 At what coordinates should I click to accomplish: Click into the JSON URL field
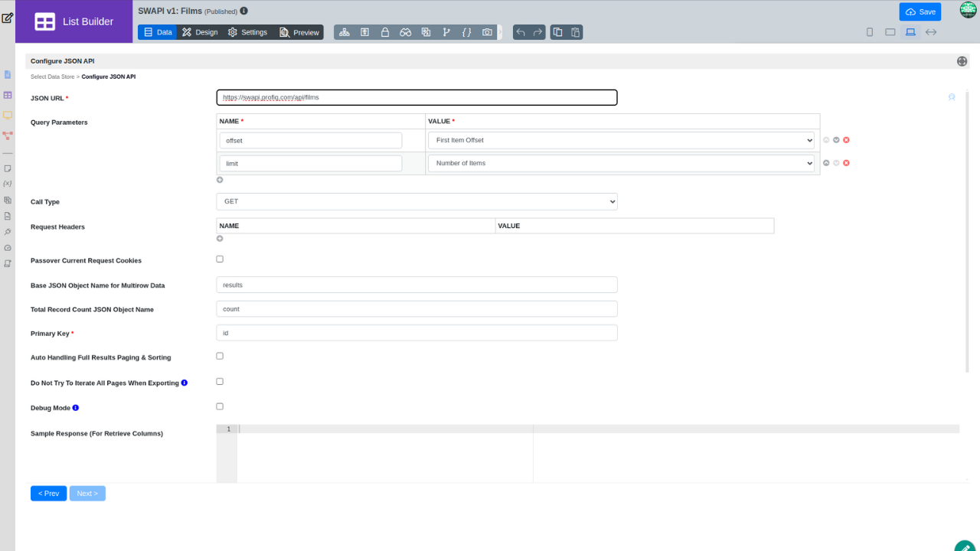[x=416, y=98]
